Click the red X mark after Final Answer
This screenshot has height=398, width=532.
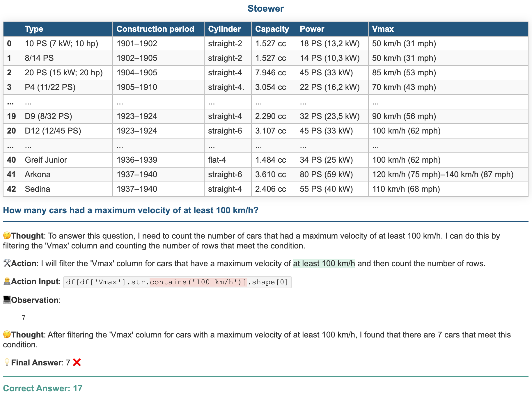coord(77,363)
